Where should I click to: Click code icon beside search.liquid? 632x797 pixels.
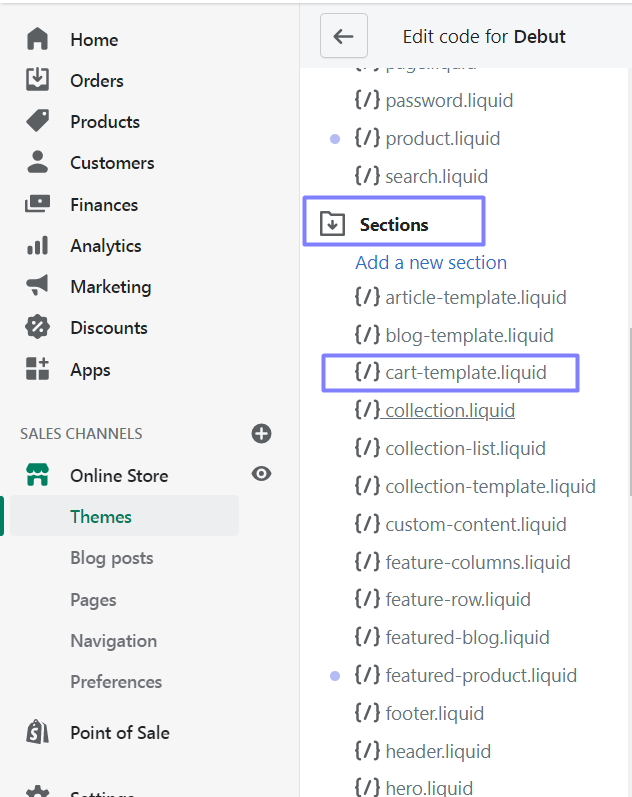367,175
